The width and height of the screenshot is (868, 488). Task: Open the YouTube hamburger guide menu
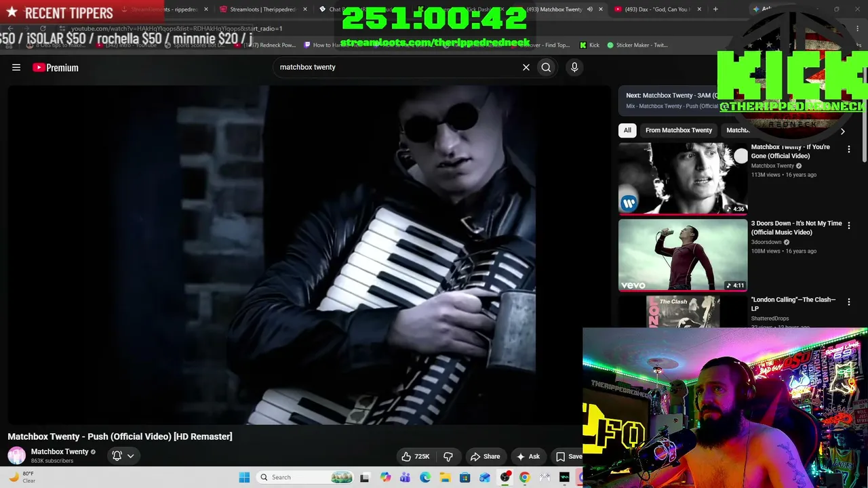tap(16, 67)
